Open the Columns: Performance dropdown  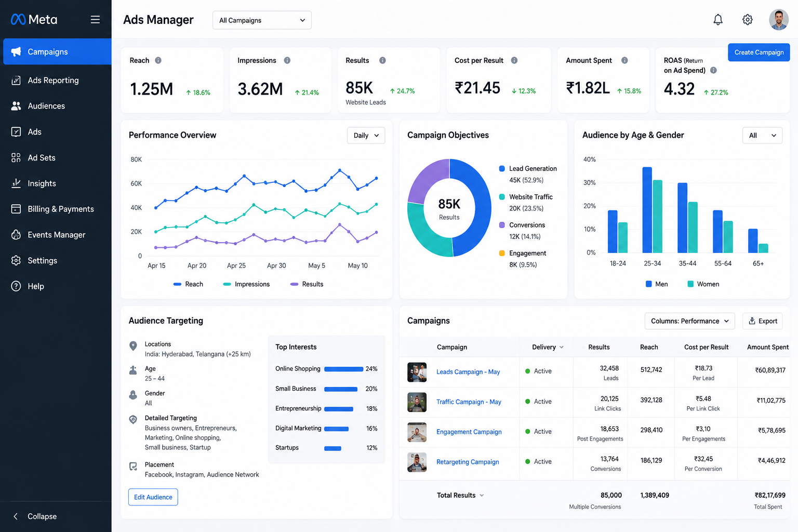click(x=690, y=321)
